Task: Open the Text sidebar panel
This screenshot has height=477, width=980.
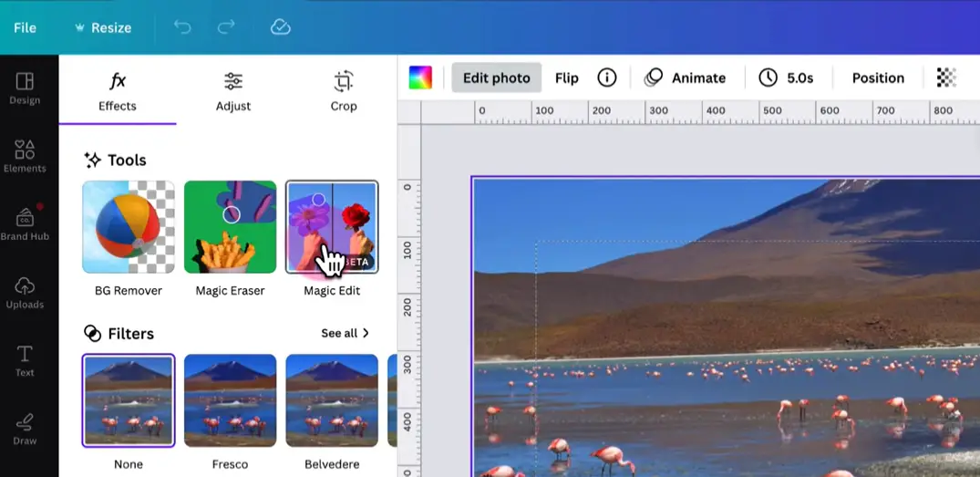Action: tap(25, 361)
